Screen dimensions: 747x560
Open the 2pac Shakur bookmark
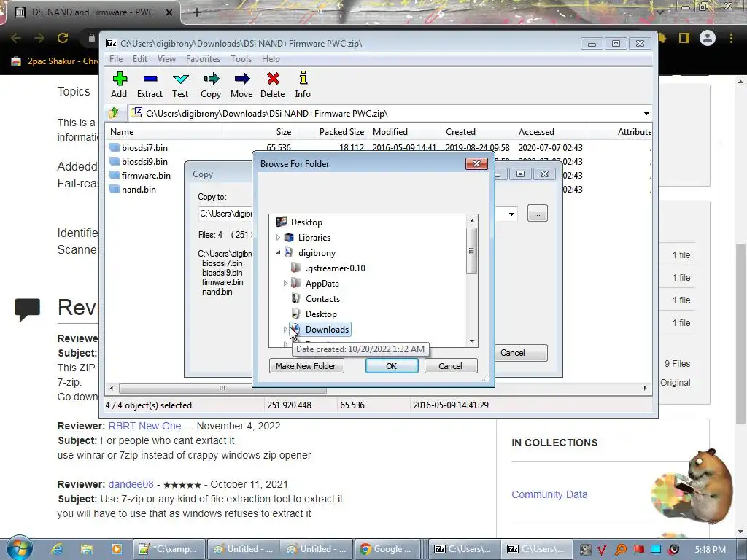tap(56, 61)
